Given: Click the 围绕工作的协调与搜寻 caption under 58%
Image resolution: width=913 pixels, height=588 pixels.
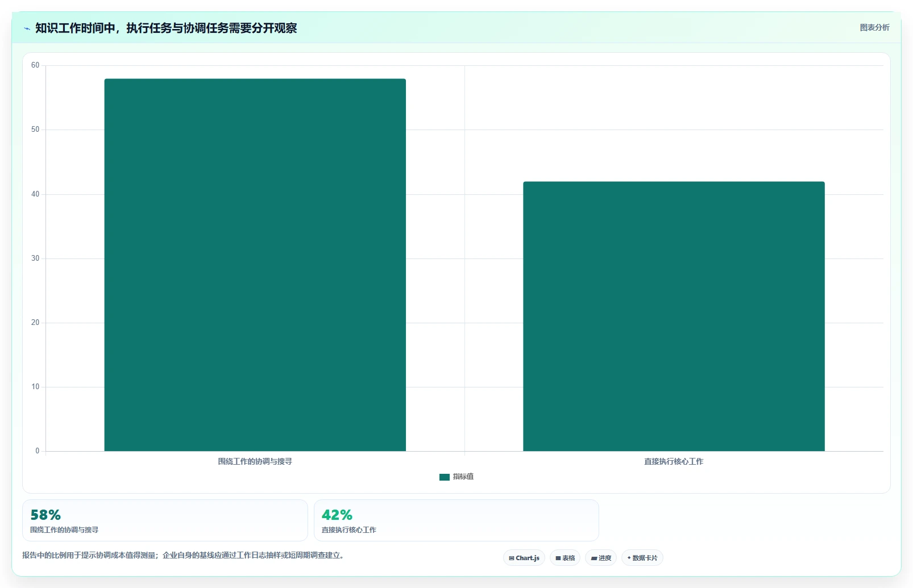Looking at the screenshot, I should click(64, 529).
